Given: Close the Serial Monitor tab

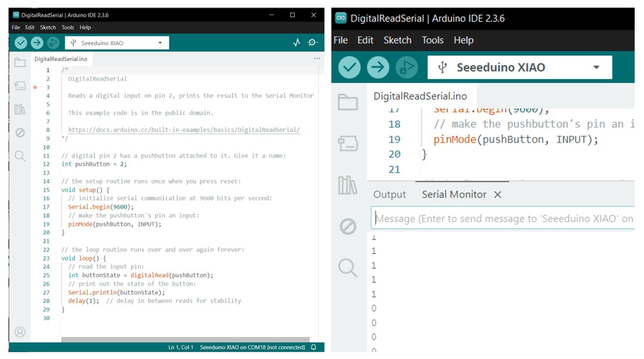Looking at the screenshot, I should 498,195.
